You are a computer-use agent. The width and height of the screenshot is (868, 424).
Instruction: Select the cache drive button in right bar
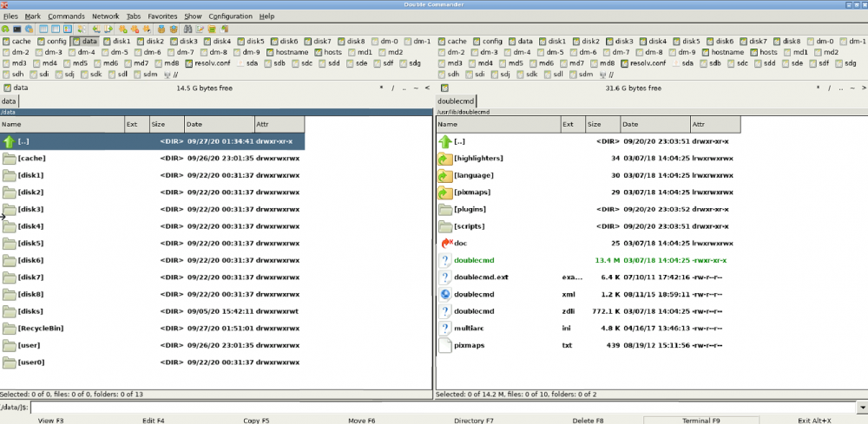[x=452, y=41]
